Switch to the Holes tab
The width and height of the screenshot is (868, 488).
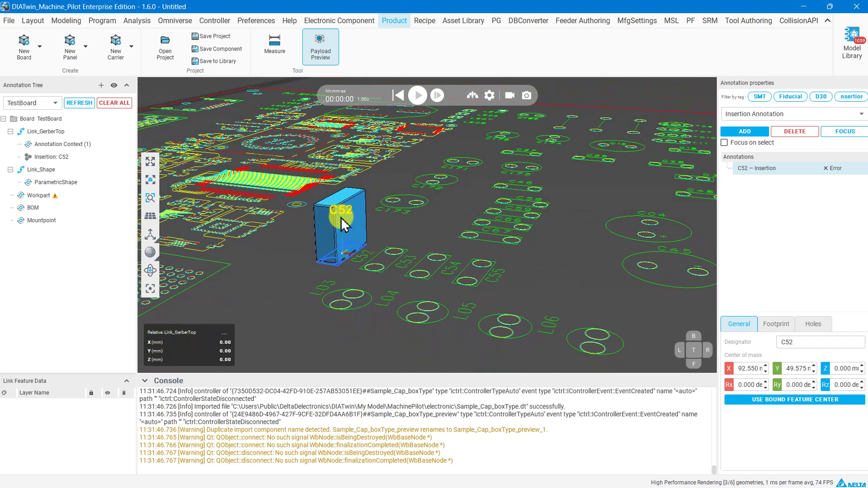pyautogui.click(x=813, y=324)
